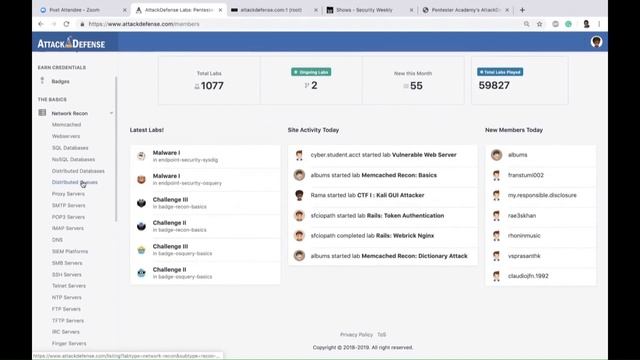Click Challenge III badge-osquery-basics icon

tap(141, 250)
